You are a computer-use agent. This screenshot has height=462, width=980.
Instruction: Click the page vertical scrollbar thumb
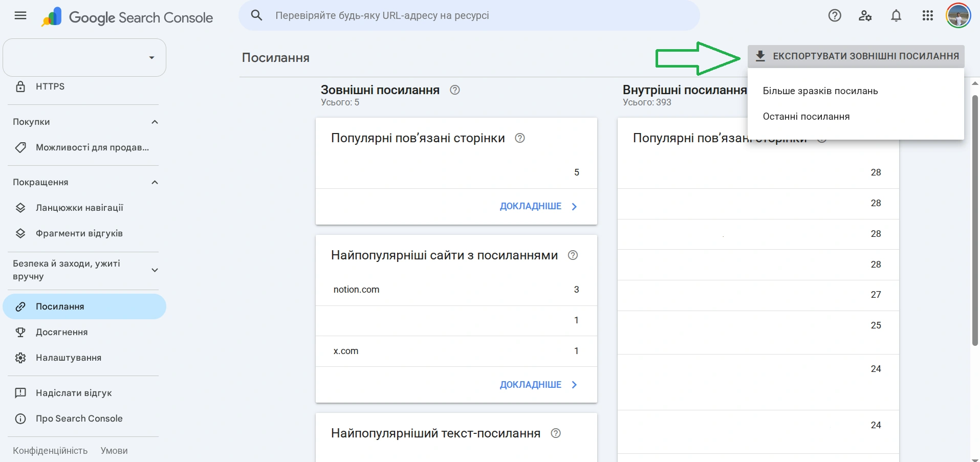pos(975,220)
